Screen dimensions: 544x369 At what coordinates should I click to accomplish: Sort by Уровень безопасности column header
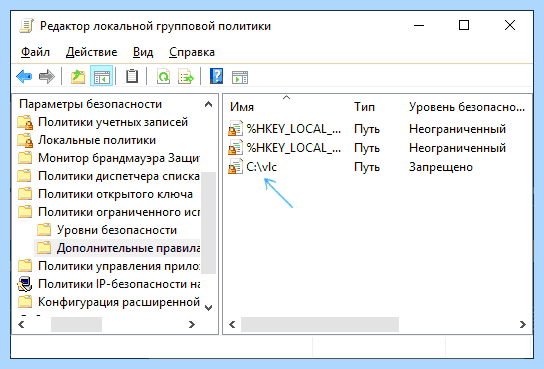pos(467,107)
